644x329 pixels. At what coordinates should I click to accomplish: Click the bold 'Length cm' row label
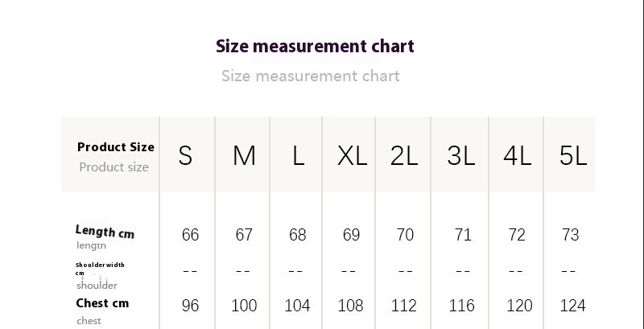click(x=105, y=232)
